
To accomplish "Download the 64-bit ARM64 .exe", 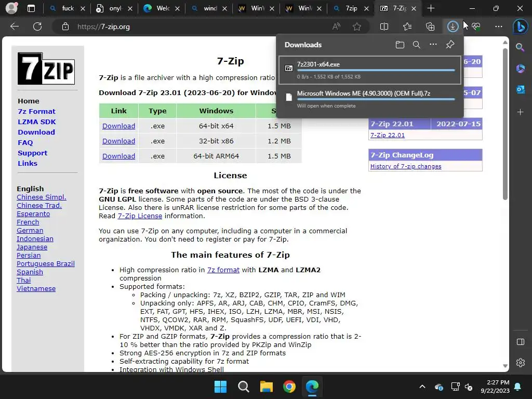I will (x=119, y=156).
